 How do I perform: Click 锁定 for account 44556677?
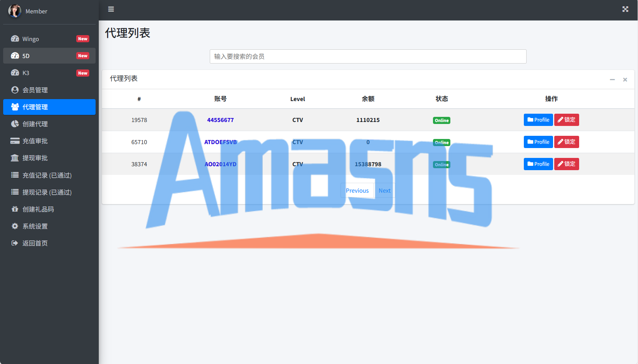566,120
